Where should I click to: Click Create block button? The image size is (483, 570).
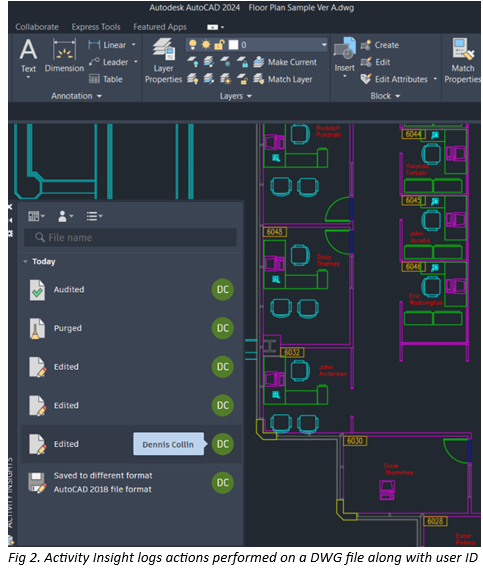[x=380, y=45]
